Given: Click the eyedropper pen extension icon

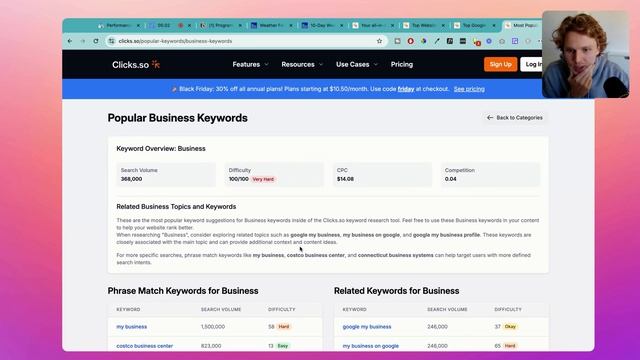Looking at the screenshot, I should pyautogui.click(x=437, y=41).
